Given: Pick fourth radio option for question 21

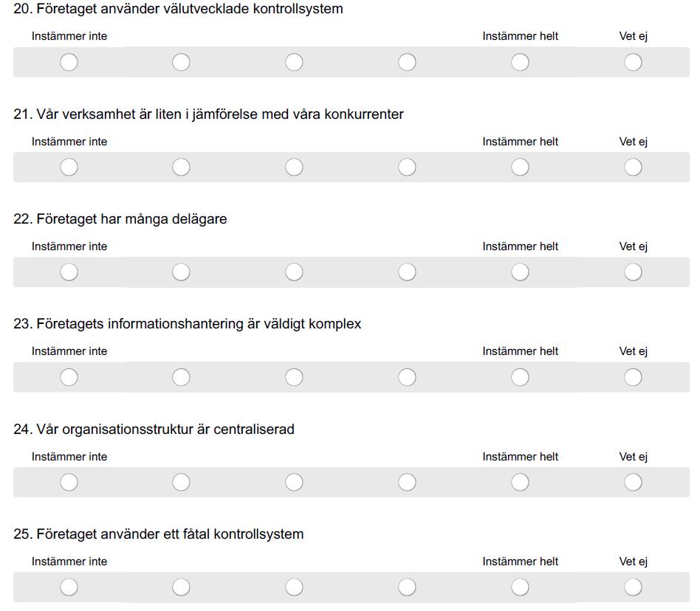Looking at the screenshot, I should click(407, 168).
